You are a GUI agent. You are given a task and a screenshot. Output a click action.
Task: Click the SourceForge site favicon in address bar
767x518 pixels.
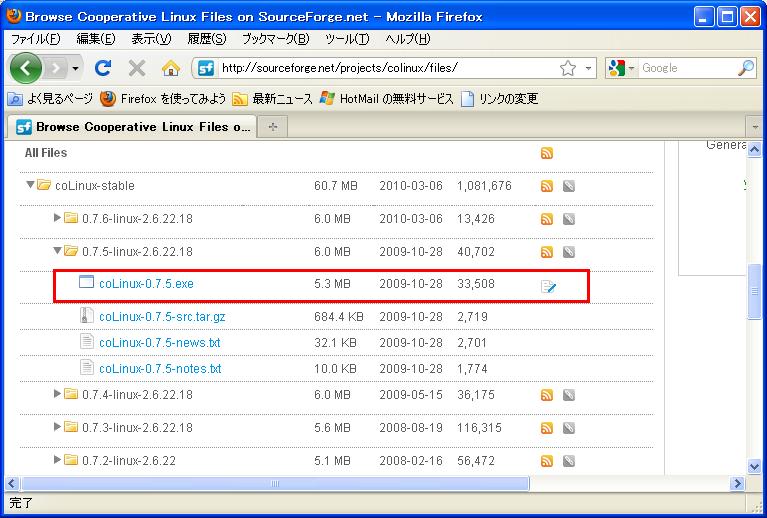click(206, 68)
